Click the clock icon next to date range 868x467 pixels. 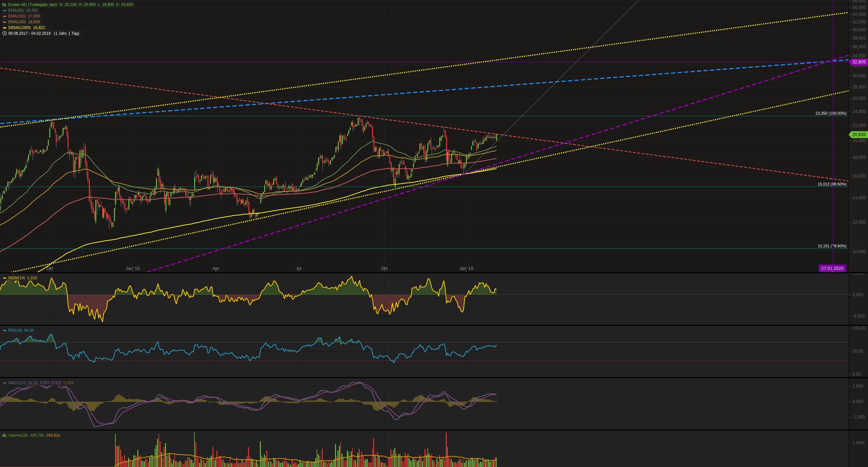click(x=4, y=33)
